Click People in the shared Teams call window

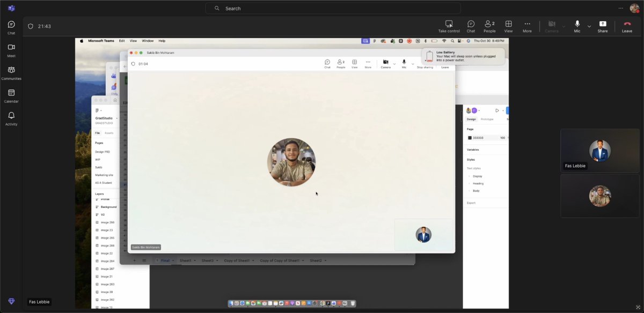(341, 64)
